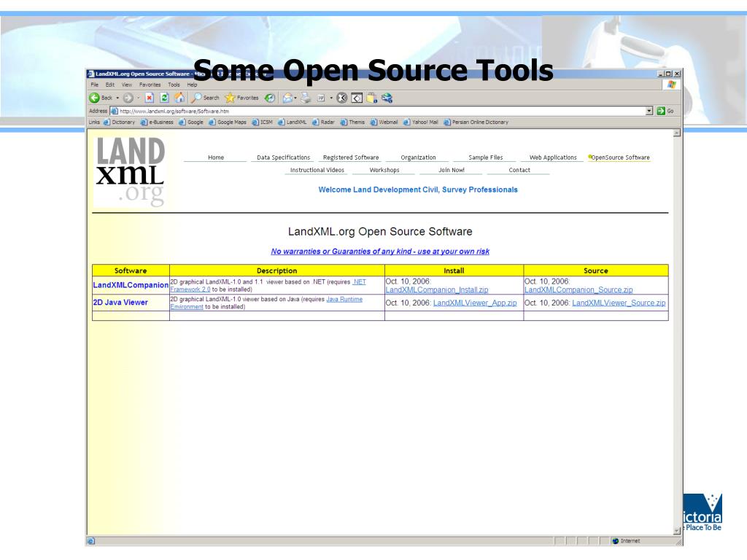Image resolution: width=747 pixels, height=560 pixels.
Task: Go to Home page icon
Action: pyautogui.click(x=179, y=98)
